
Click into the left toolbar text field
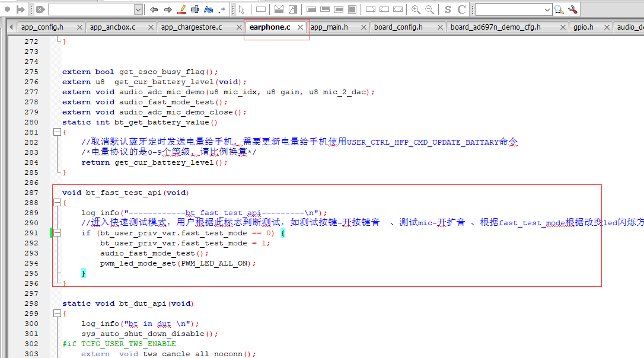pyautogui.click(x=91, y=9)
